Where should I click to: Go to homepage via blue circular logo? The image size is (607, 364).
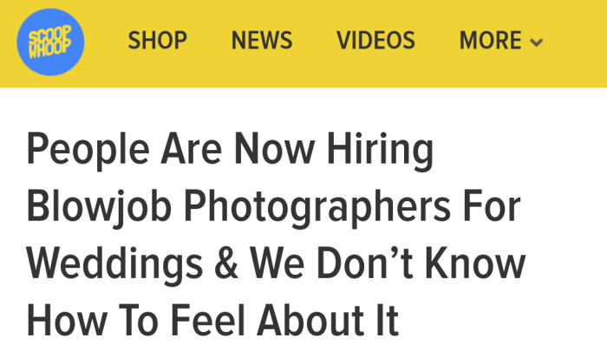click(51, 41)
